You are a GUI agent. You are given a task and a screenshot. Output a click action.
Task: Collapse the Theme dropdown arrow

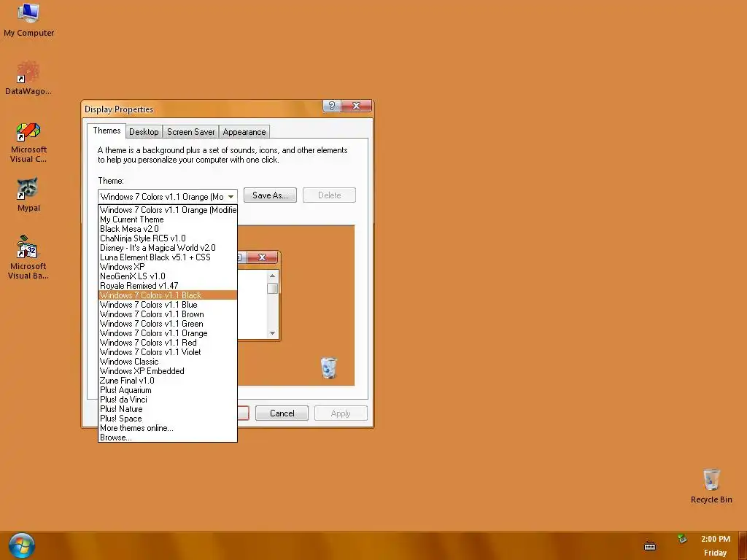[231, 197]
